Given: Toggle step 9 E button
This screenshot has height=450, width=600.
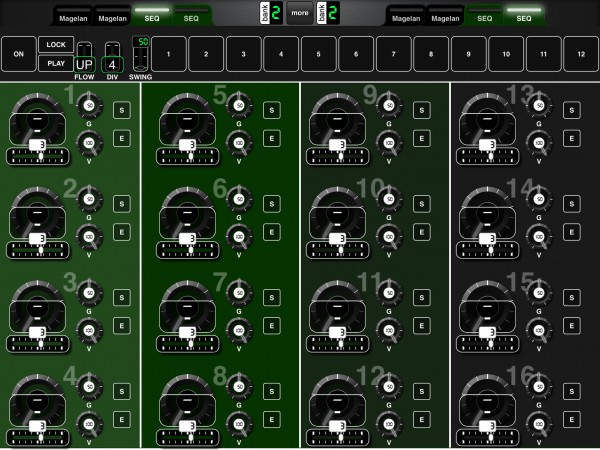Looking at the screenshot, I should pyautogui.click(x=422, y=139).
